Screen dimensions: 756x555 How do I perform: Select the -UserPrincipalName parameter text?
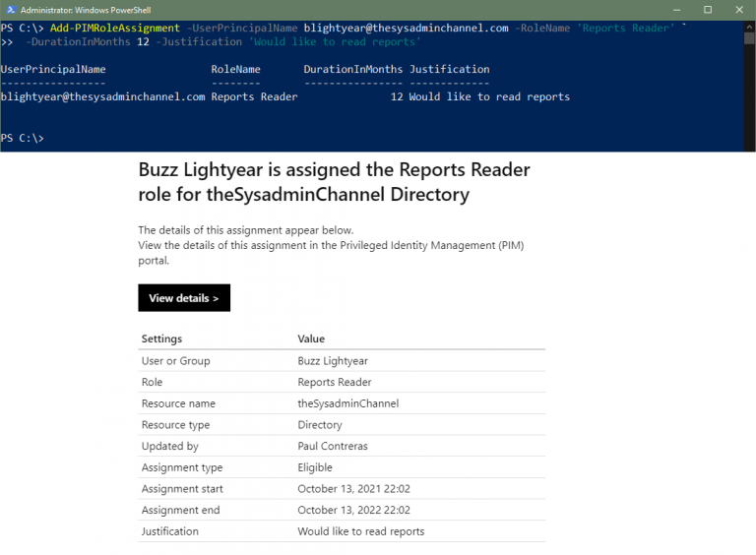coord(242,28)
